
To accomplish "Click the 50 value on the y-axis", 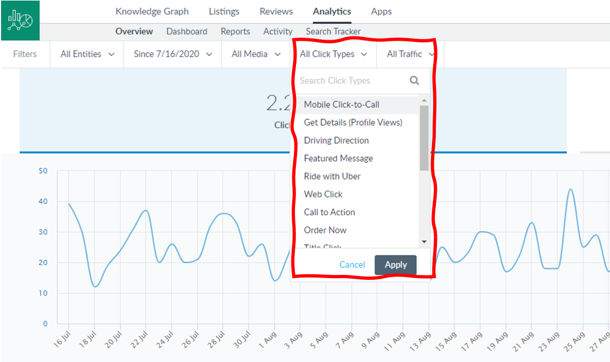I will coord(43,171).
